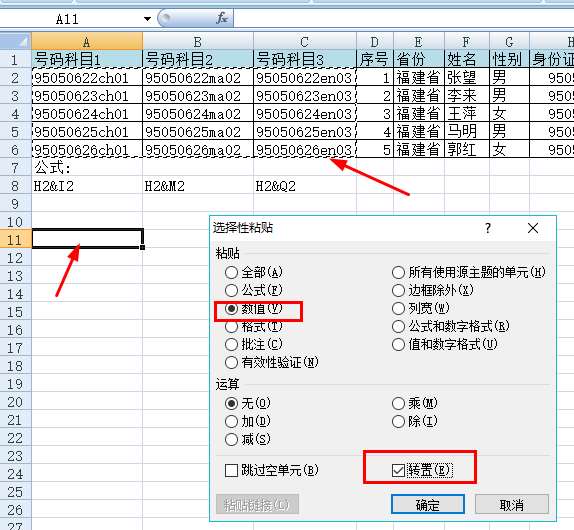The image size is (574, 530).
Task: Click the 取消 button
Action: [511, 505]
